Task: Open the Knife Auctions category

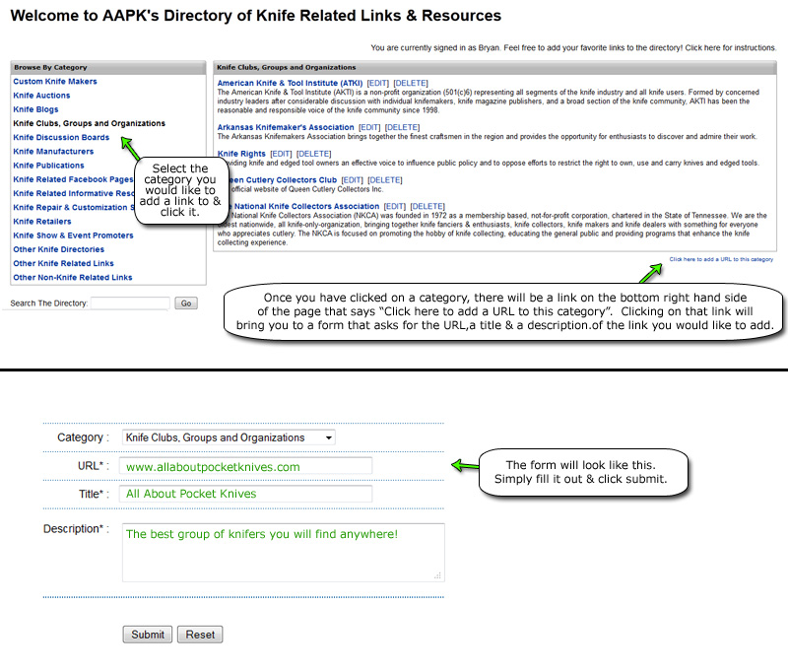Action: point(41,96)
